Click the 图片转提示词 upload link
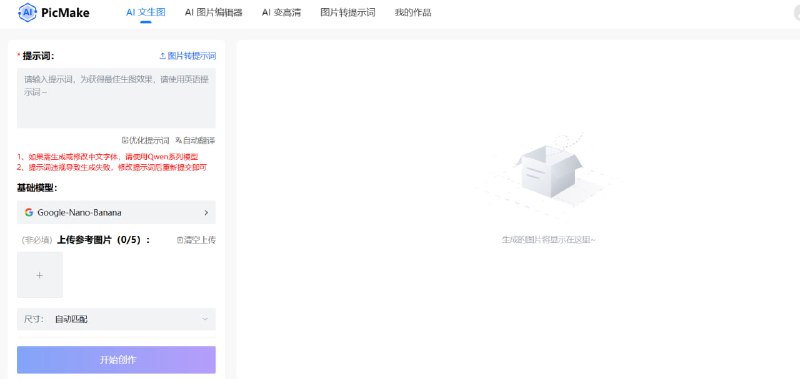800x379 pixels. coord(188,56)
